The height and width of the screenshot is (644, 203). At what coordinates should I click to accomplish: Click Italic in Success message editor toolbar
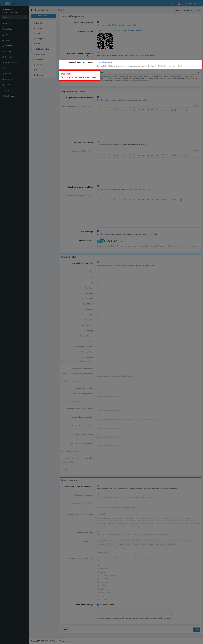pyautogui.click(x=117, y=155)
